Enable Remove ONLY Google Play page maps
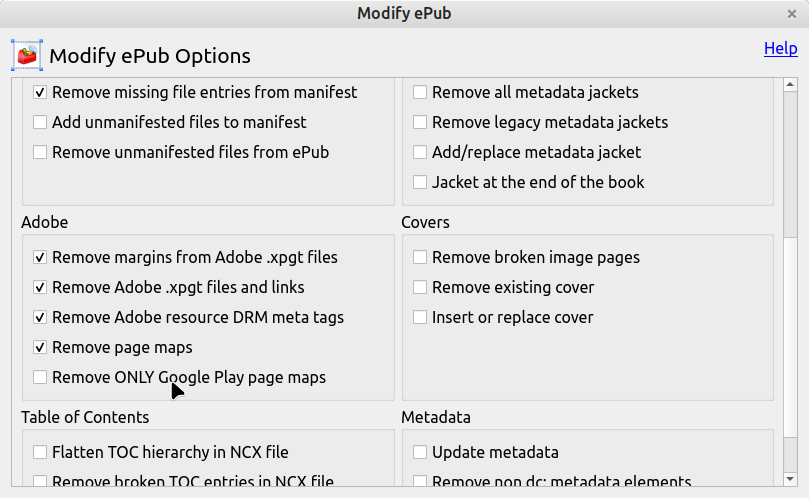The image size is (809, 498). click(x=40, y=377)
